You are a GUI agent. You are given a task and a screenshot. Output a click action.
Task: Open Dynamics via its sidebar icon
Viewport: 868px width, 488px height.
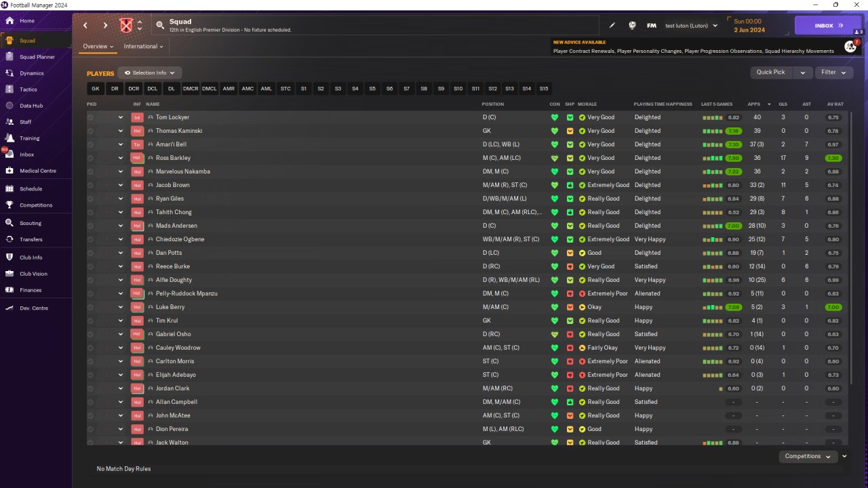[9, 73]
